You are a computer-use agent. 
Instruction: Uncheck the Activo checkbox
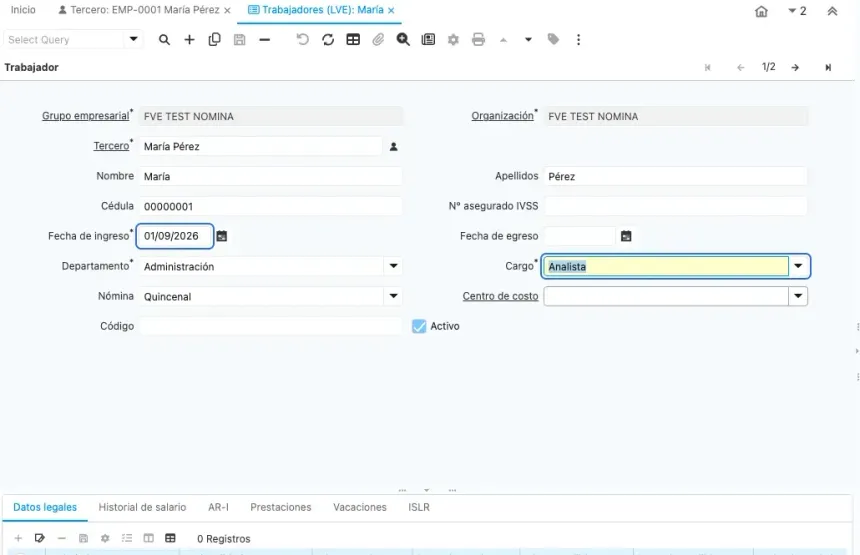[x=419, y=326]
